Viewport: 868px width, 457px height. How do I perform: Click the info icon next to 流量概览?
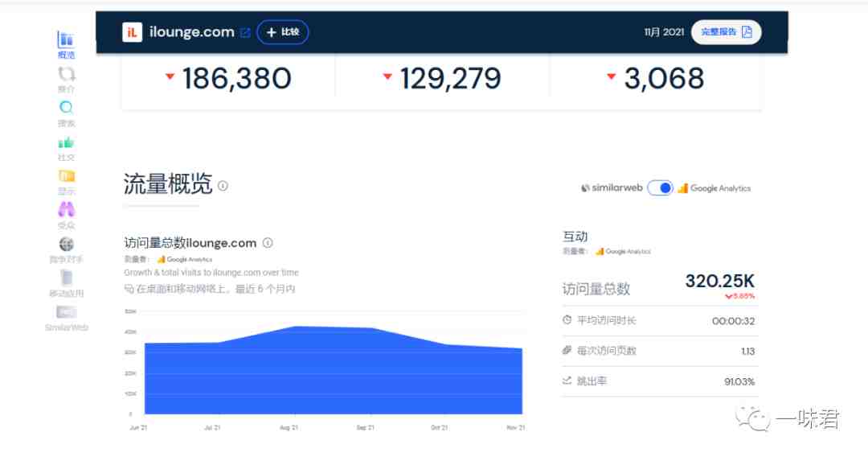(223, 186)
